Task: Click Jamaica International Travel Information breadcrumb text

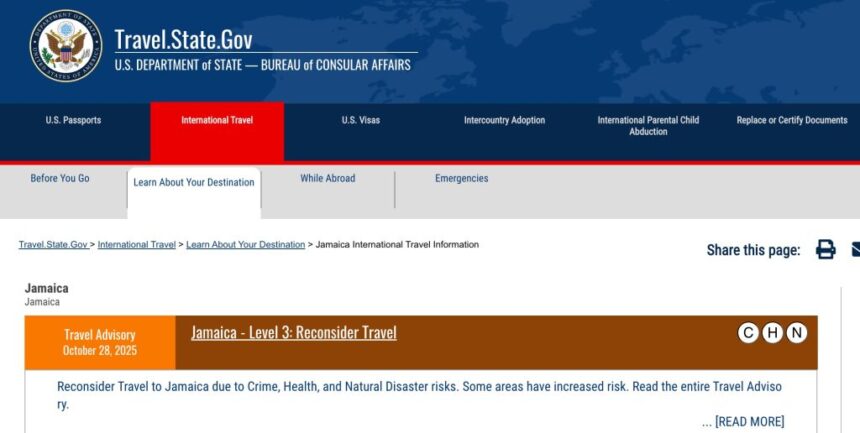Action: pos(397,245)
